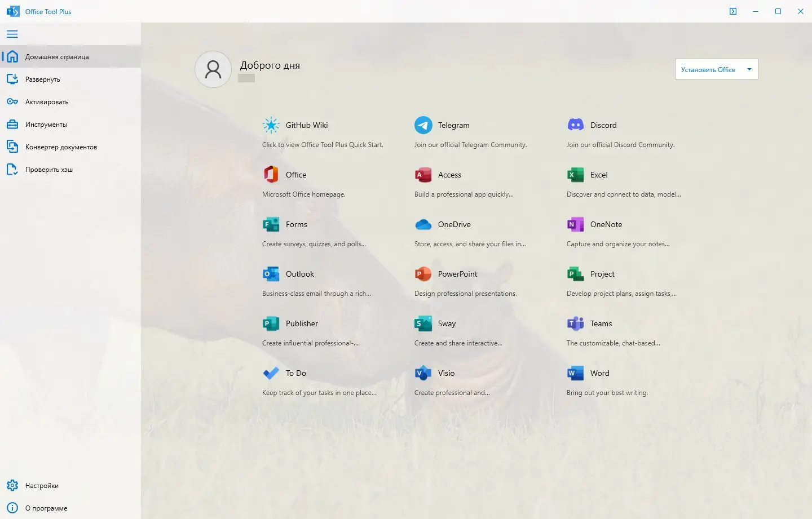Open the Telegram link title
The width and height of the screenshot is (812, 519).
click(454, 125)
